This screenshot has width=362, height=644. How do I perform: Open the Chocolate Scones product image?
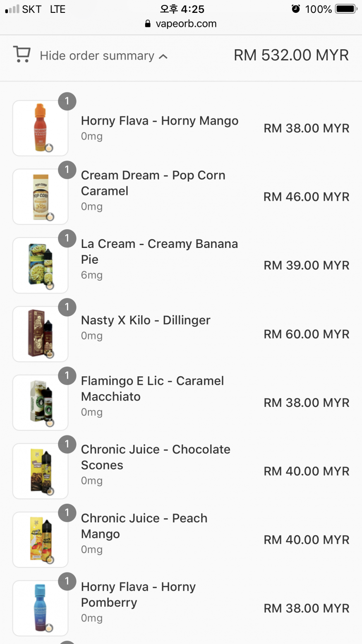pos(40,471)
